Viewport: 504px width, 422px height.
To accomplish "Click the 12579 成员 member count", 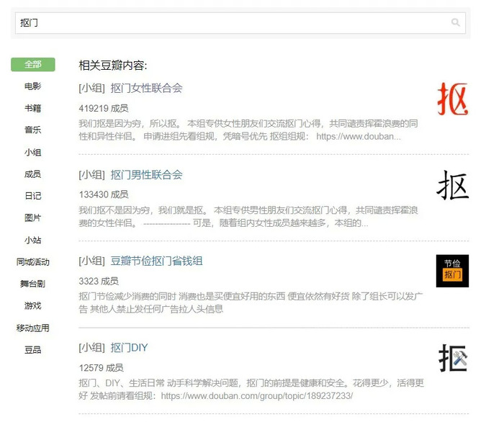I will 101,368.
